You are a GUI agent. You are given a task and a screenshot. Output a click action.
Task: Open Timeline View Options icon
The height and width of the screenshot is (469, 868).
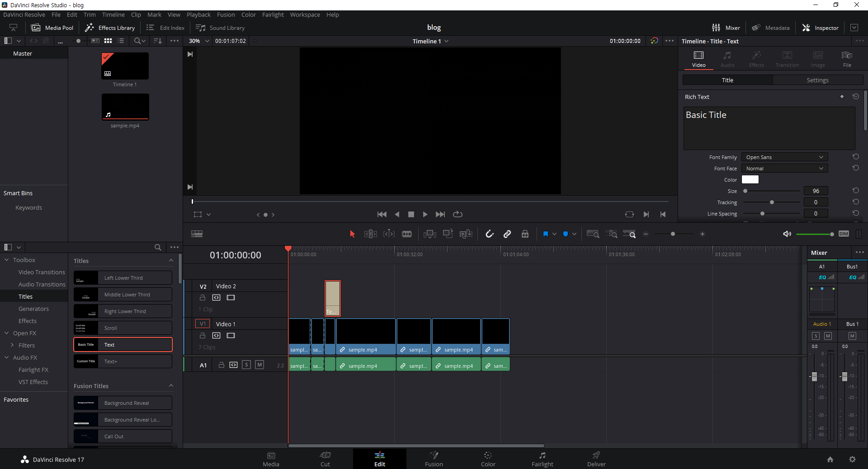click(197, 234)
